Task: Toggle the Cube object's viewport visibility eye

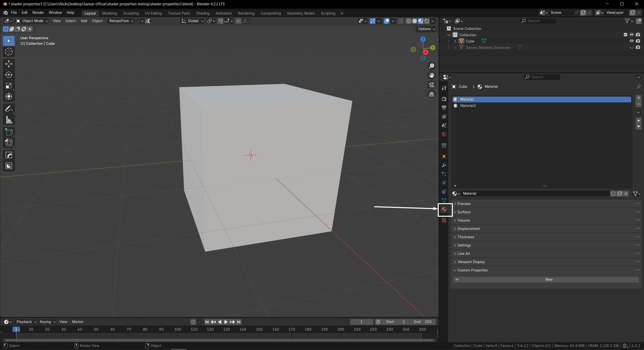Action: 631,41
